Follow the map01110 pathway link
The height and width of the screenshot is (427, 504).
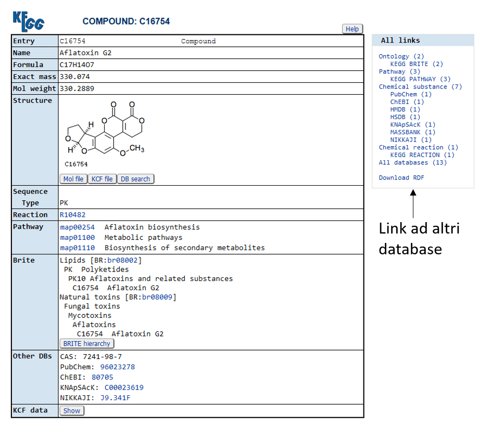coord(77,248)
